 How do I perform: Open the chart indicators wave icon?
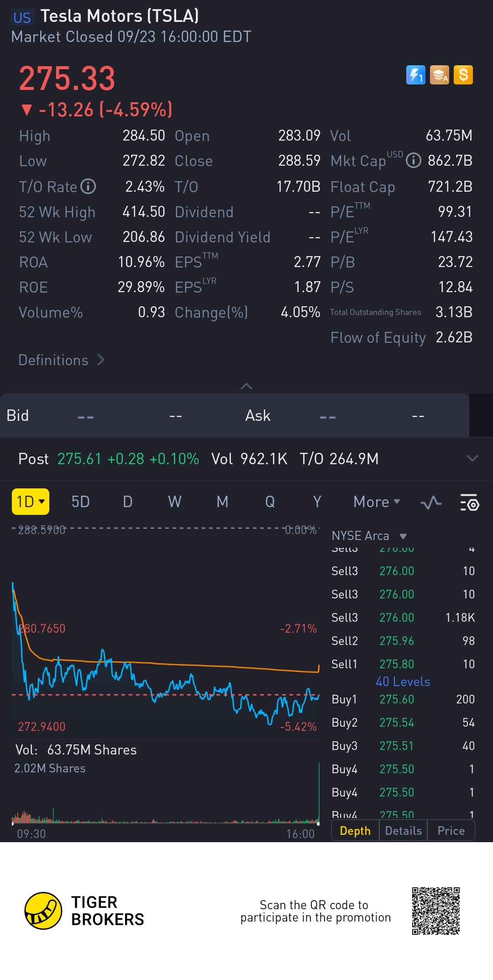click(x=431, y=503)
